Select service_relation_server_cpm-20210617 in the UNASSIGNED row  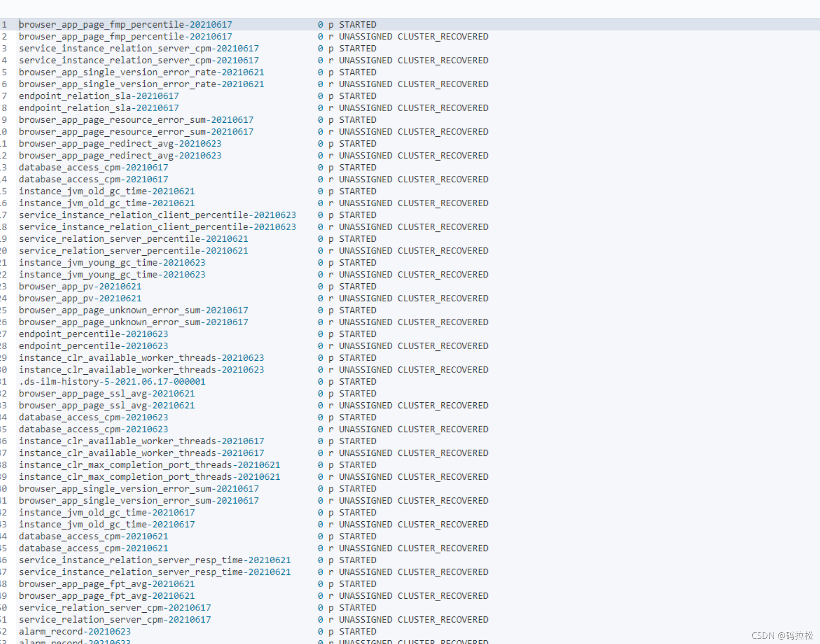tap(115, 620)
